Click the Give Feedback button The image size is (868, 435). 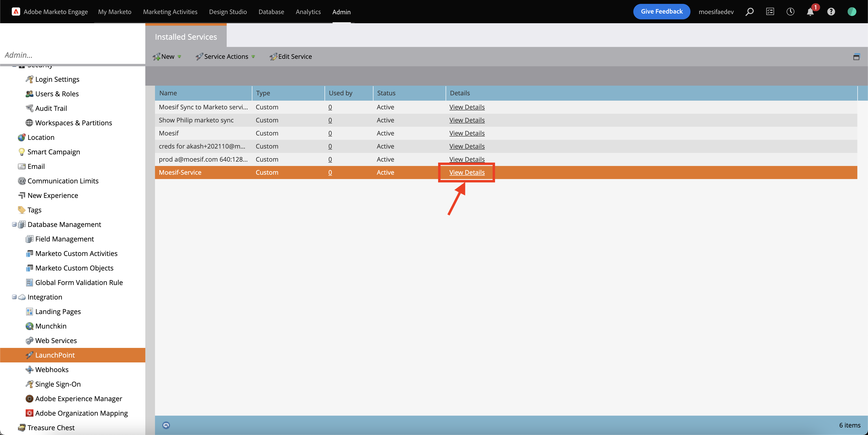661,11
